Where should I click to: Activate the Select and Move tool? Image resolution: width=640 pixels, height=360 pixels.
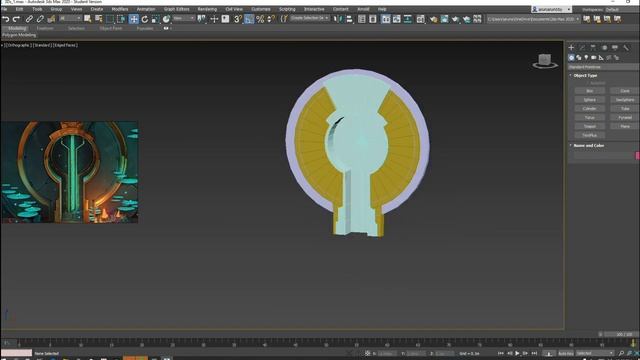[133, 19]
